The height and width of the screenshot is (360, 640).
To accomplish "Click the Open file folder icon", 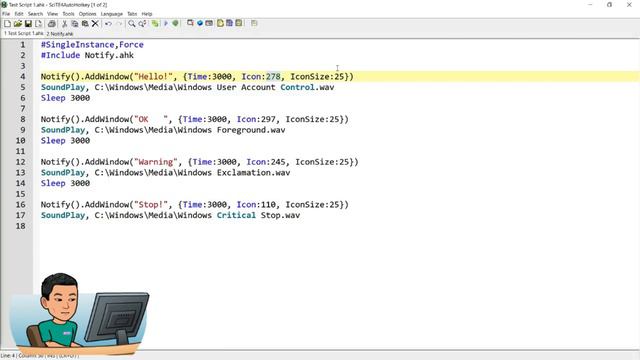I will point(18,23).
